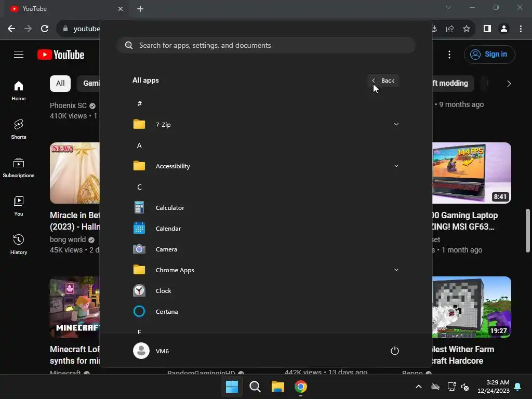This screenshot has height=399, width=532.
Task: Bookmark this page with star icon
Action: (467, 29)
